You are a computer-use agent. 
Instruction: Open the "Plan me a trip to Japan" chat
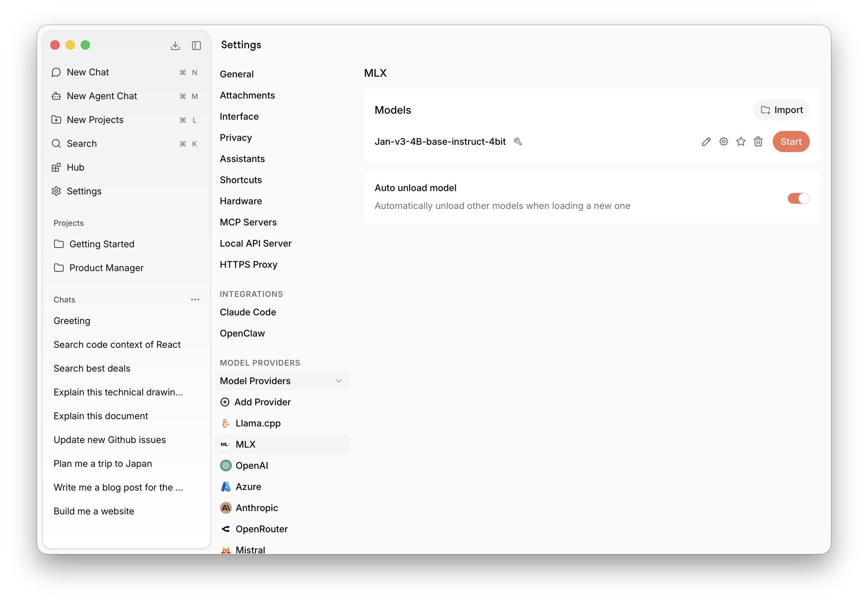[103, 463]
